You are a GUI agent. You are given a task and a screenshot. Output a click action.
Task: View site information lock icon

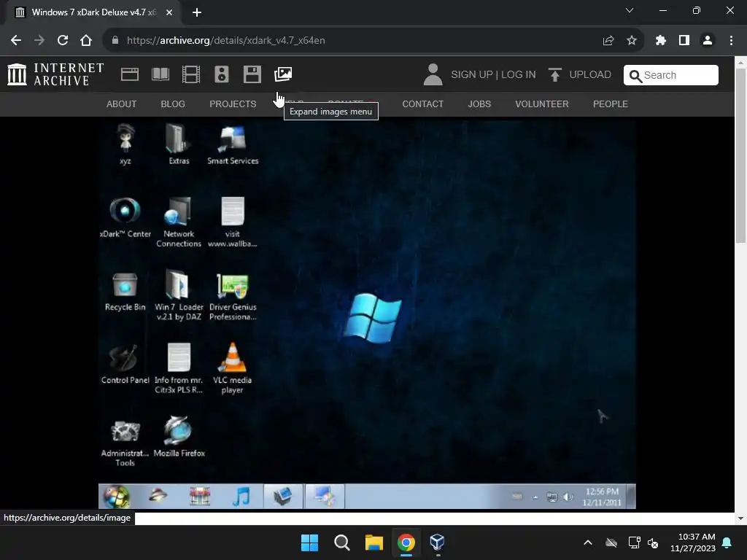pyautogui.click(x=115, y=41)
